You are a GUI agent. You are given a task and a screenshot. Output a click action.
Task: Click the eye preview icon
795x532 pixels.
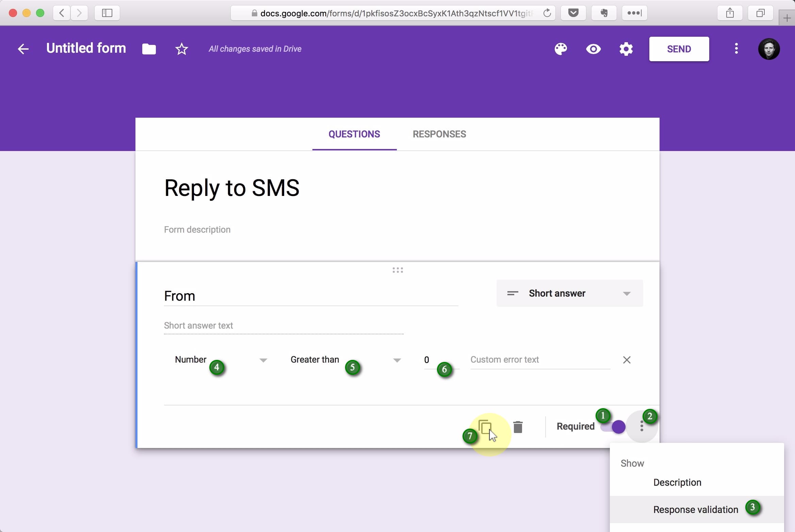pos(593,49)
